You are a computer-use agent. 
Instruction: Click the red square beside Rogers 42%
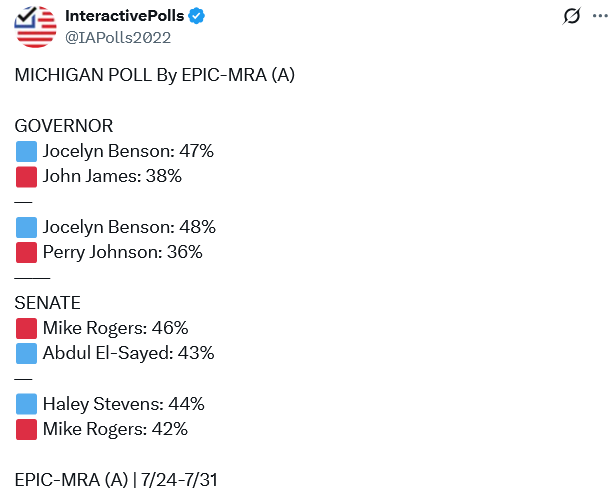pyautogui.click(x=26, y=429)
